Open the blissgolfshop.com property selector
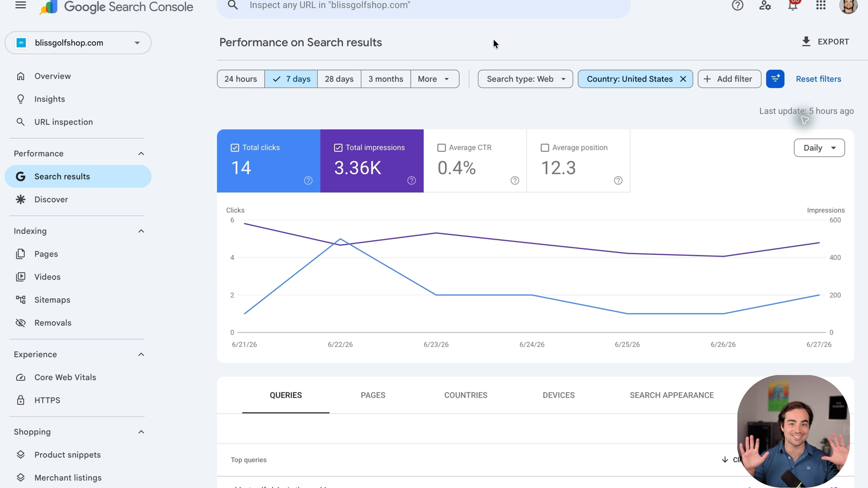Screen dimensions: 868x488 pos(78,43)
